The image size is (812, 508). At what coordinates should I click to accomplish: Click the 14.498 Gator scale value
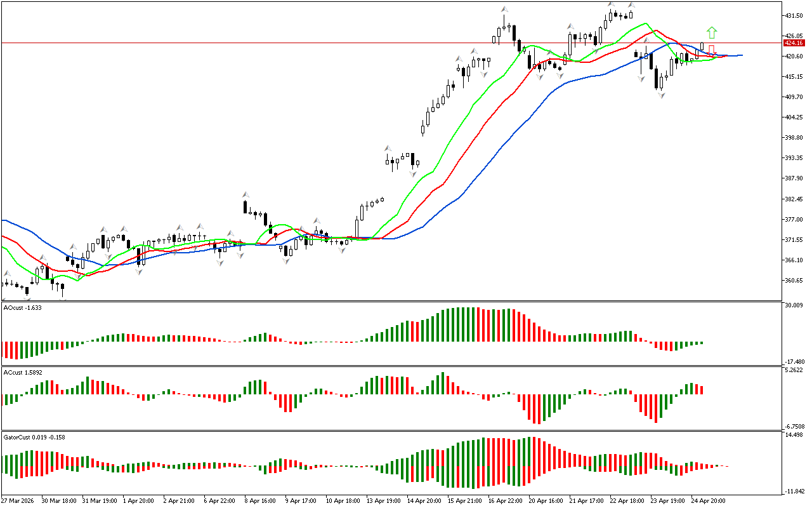794,435
